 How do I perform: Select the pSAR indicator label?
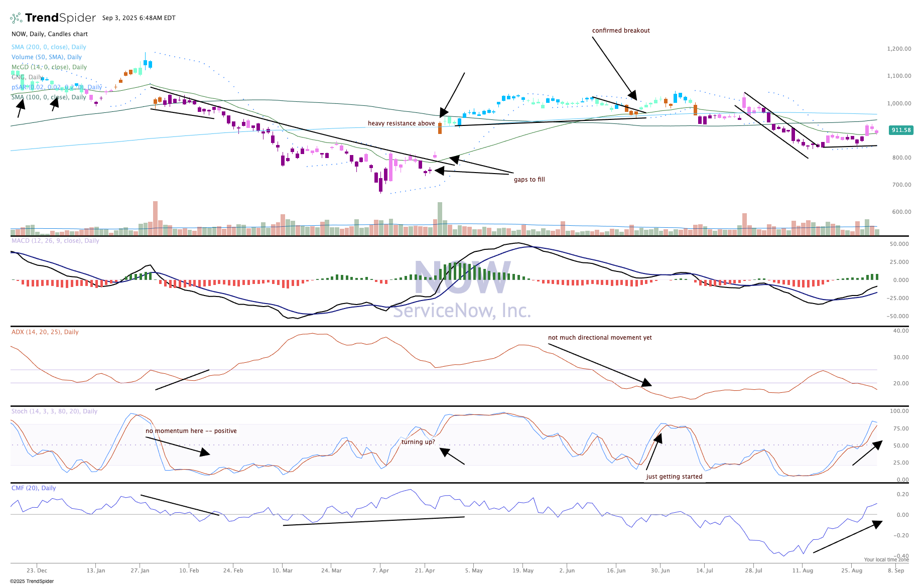tap(57, 87)
